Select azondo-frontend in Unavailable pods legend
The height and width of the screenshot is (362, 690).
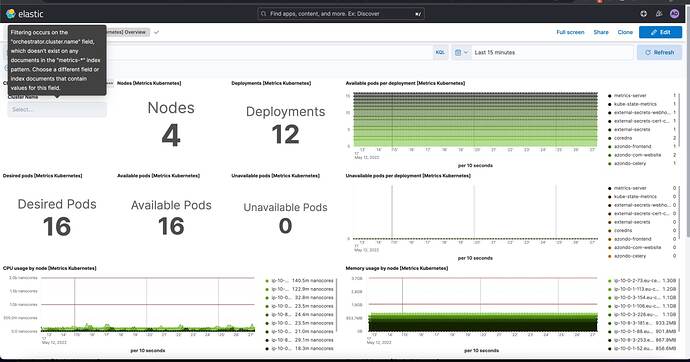[x=632, y=239]
